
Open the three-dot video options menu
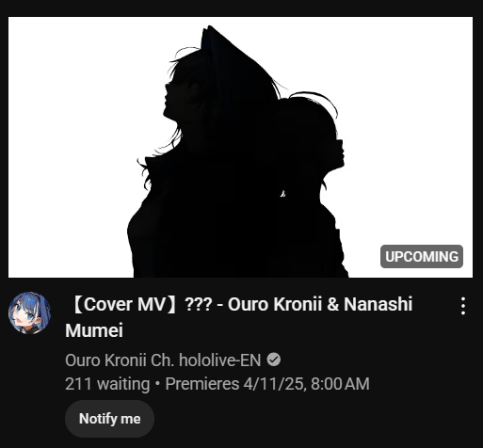coord(463,306)
